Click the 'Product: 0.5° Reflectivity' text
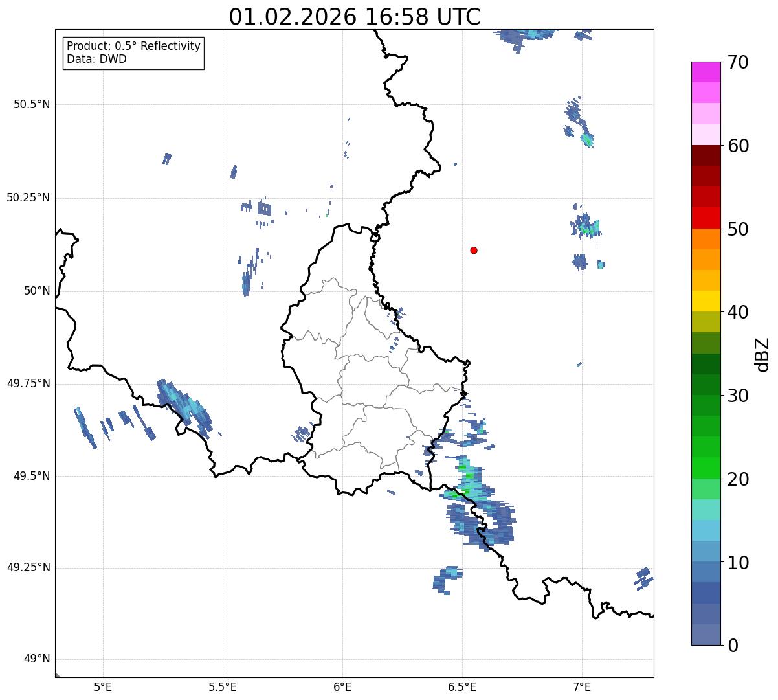Screen dimensions: 778x700 134,47
